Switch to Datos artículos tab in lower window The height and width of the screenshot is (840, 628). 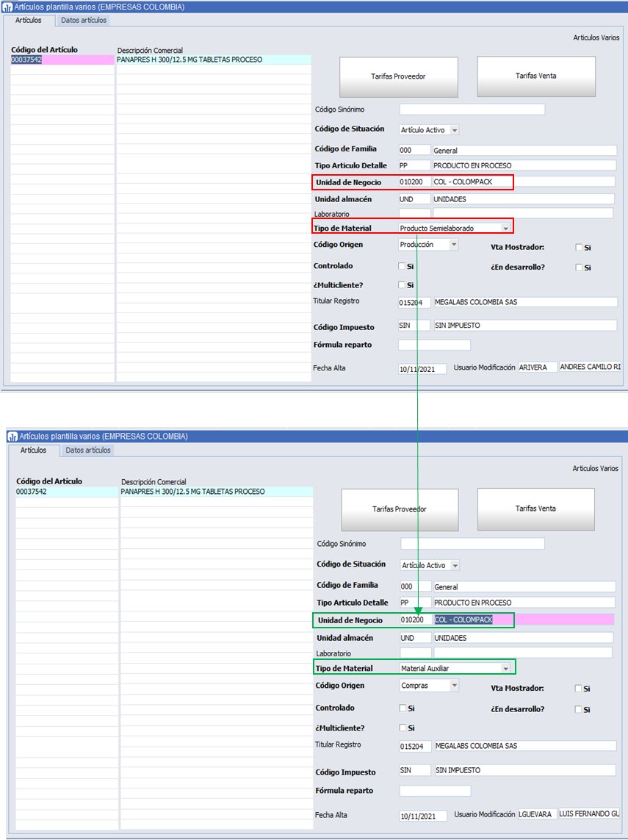coord(88,450)
